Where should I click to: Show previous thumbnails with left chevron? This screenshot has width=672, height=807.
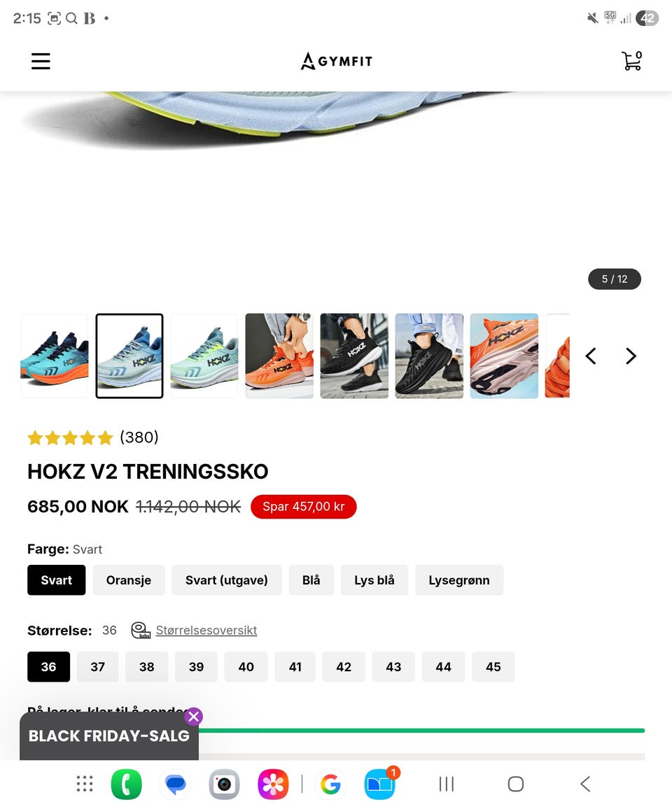[591, 356]
